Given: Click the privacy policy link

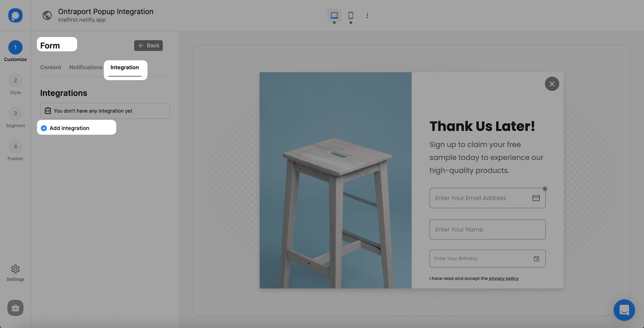Looking at the screenshot, I should coord(503,278).
